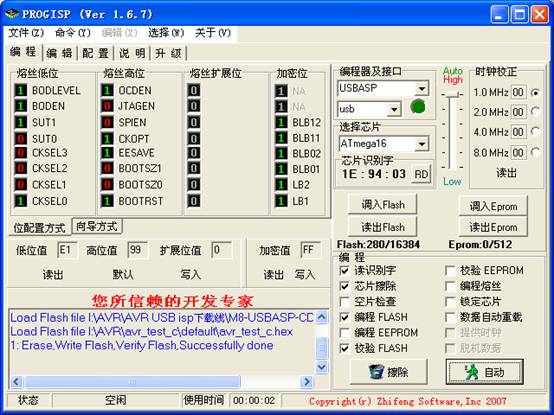
Task: Toggle the CKSEL2 fuse bit
Action: (x=21, y=168)
